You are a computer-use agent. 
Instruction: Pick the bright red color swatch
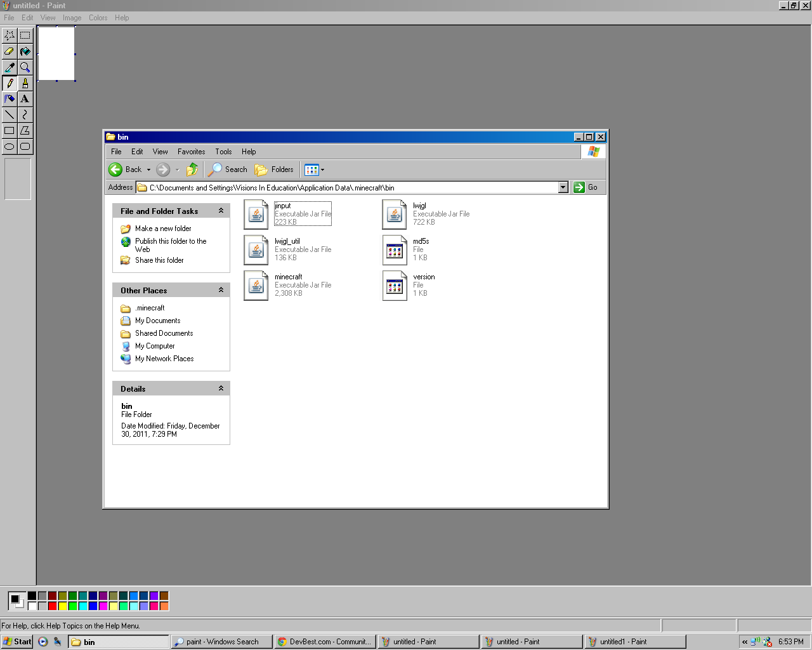coord(53,606)
